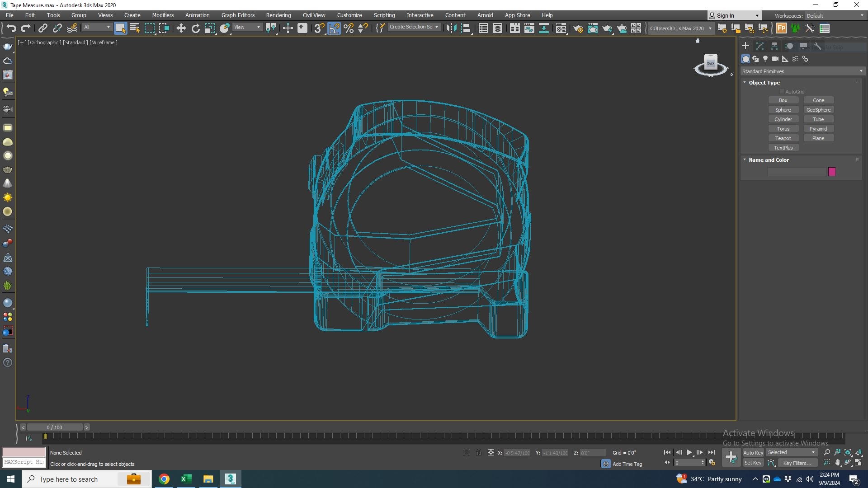Screen dimensions: 868x488
Task: Switch to Lights creation category
Action: [765, 59]
